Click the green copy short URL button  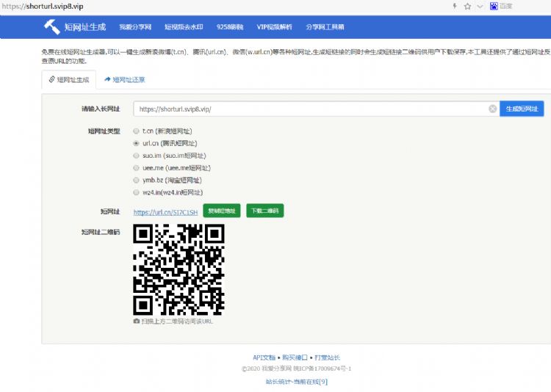point(222,211)
